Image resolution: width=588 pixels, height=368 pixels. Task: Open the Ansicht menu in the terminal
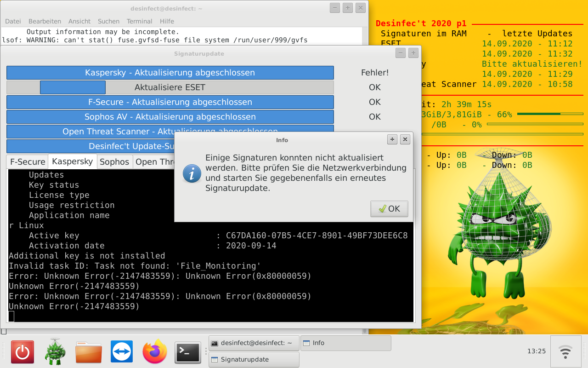coord(79,21)
